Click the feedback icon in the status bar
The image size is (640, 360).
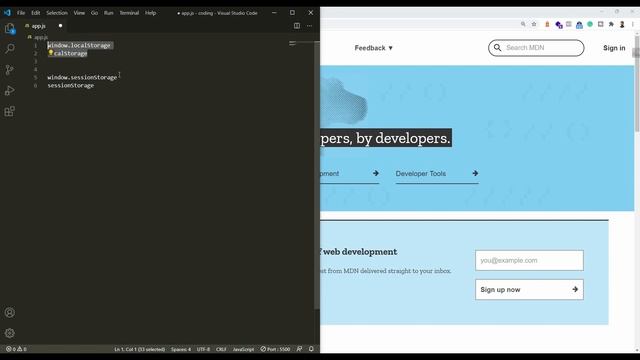299,349
